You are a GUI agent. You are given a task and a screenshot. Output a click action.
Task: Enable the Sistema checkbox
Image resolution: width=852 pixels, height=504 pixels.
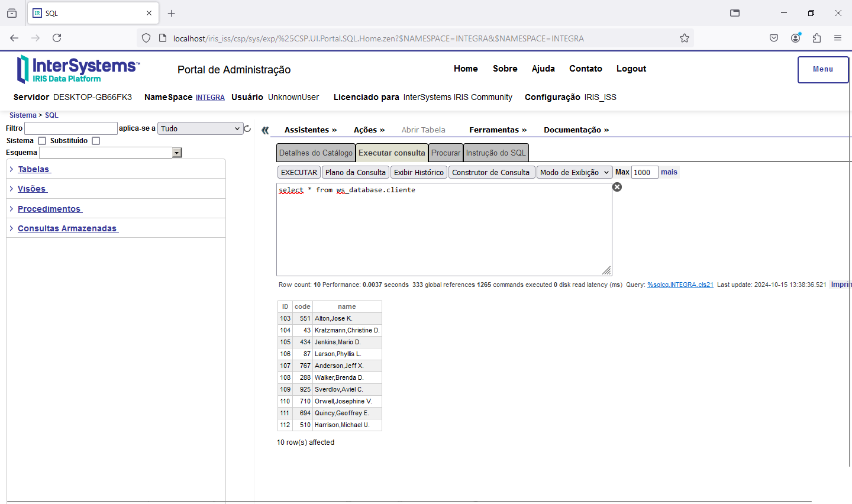[x=42, y=141]
